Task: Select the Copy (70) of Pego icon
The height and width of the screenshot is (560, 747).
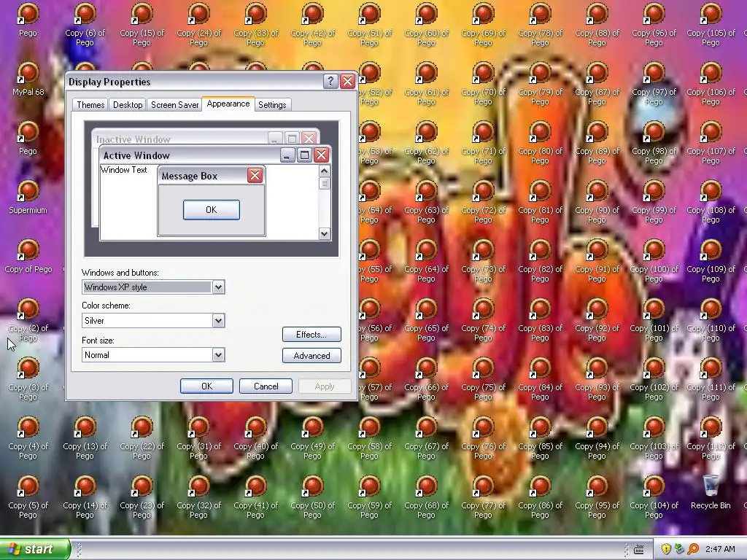Action: pyautogui.click(x=483, y=83)
